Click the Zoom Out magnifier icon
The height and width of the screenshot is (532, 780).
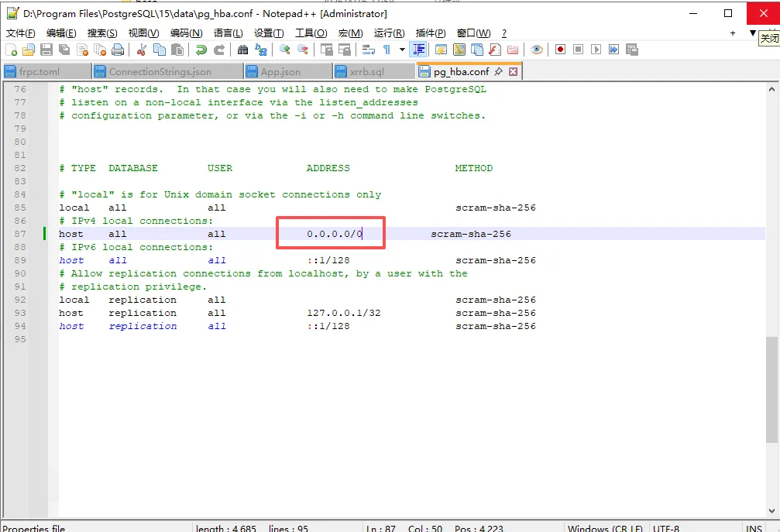(302, 50)
